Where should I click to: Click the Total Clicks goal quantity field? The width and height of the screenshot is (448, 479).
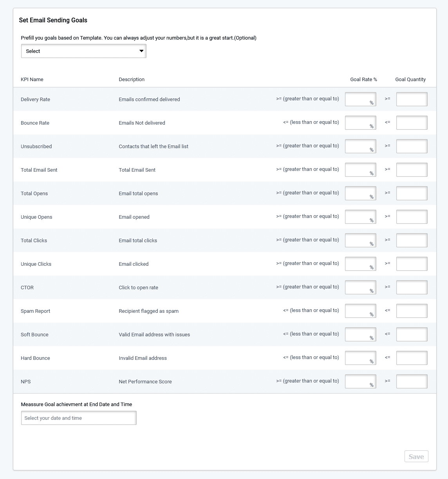(412, 240)
